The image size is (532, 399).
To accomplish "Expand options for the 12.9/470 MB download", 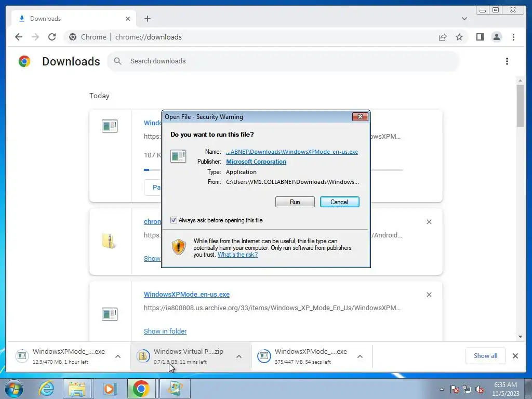I will click(x=118, y=356).
